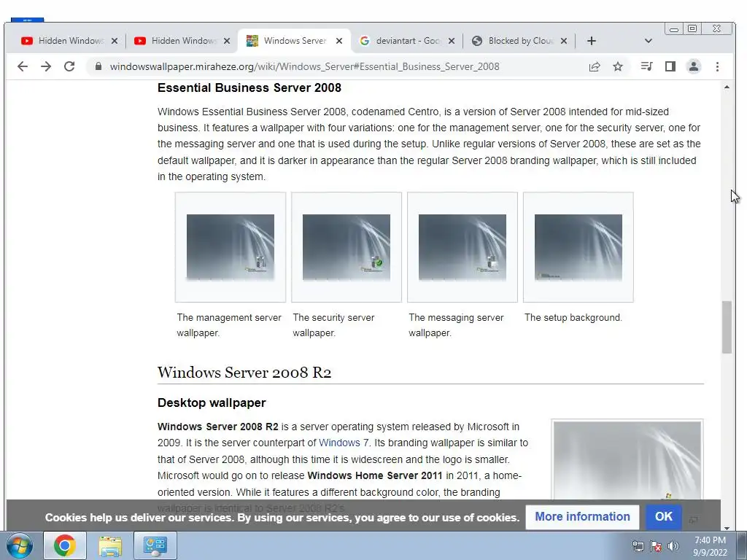
Task: Click scrollbar down arrow on the page
Action: click(727, 527)
